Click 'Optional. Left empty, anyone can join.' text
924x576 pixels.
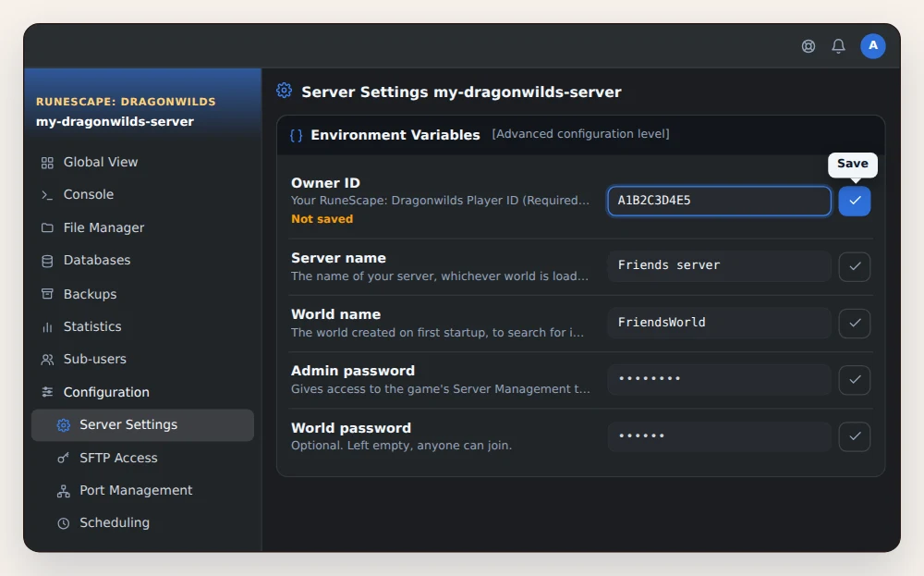click(x=401, y=445)
